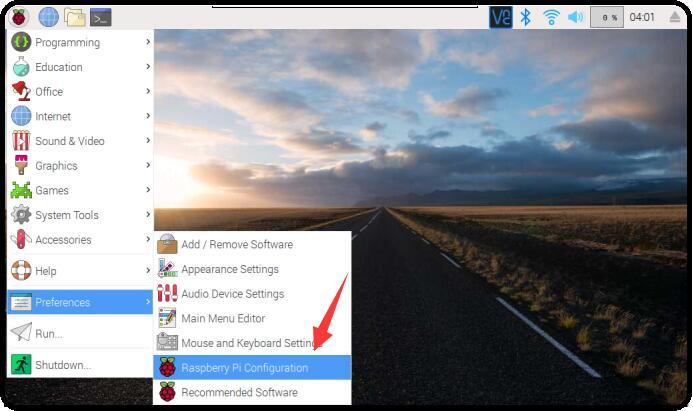Click the Add / Remove Software label text

237,244
